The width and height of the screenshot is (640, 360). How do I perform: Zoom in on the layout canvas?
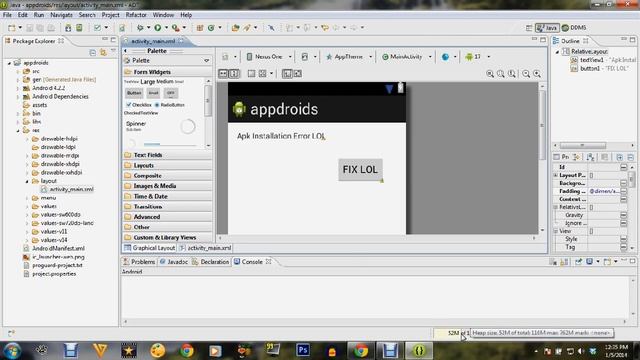(x=537, y=73)
